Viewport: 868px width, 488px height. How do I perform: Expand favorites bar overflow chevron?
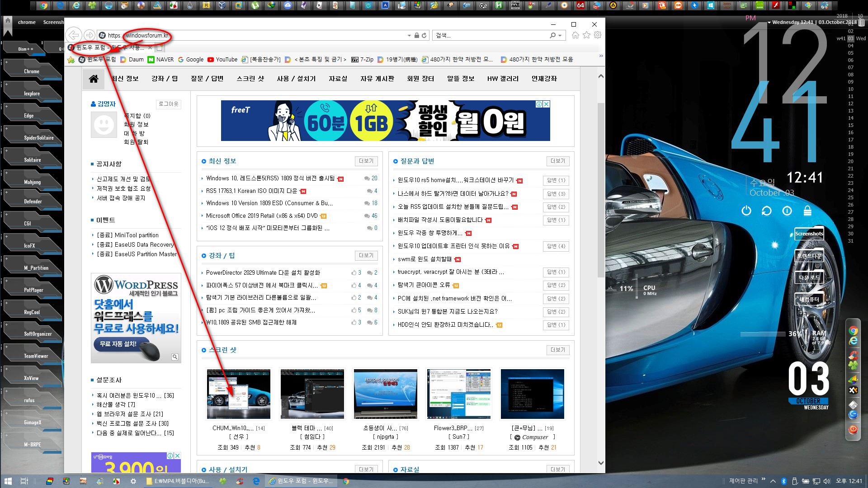coord(601,56)
